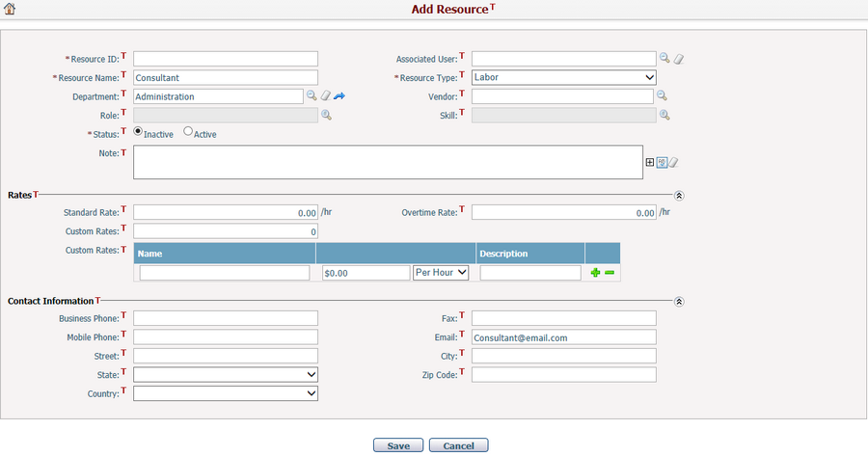Add a custom rate row with plus icon
The width and height of the screenshot is (868, 457).
(x=595, y=274)
